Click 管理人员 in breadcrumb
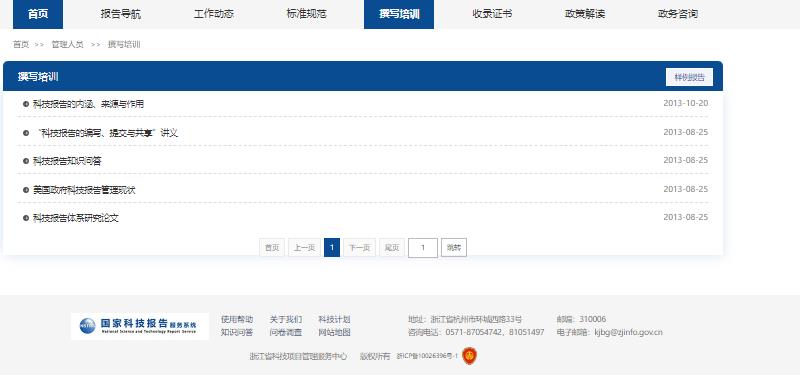The image size is (800, 381). [x=67, y=44]
